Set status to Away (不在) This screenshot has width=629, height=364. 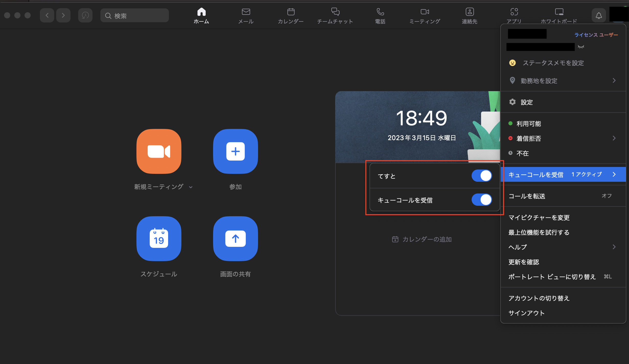pos(563,153)
